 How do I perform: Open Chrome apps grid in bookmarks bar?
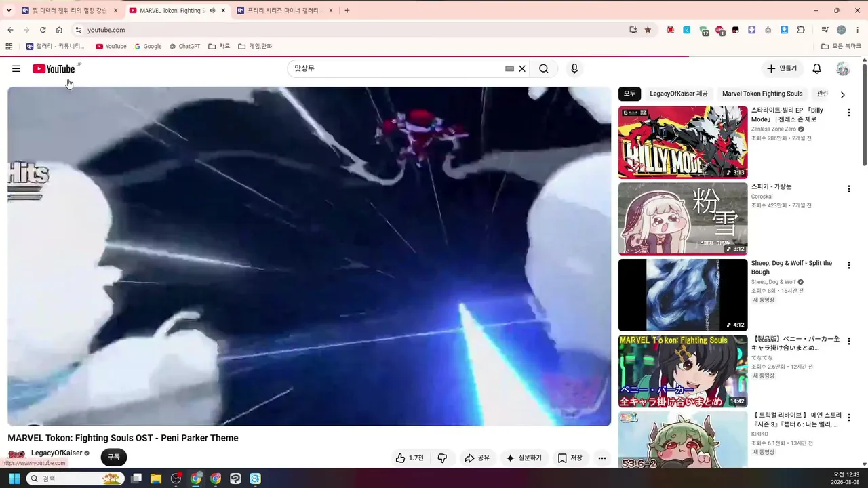(9, 46)
